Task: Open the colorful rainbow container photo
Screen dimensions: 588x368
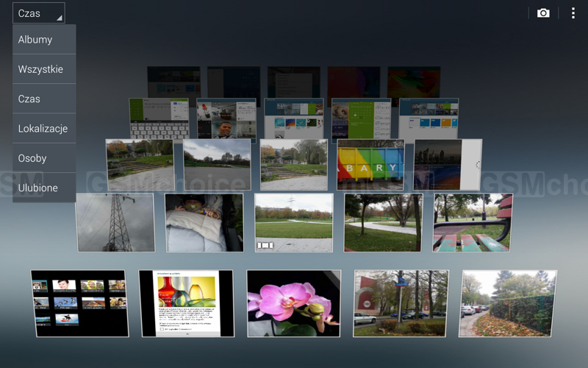Action: point(370,164)
